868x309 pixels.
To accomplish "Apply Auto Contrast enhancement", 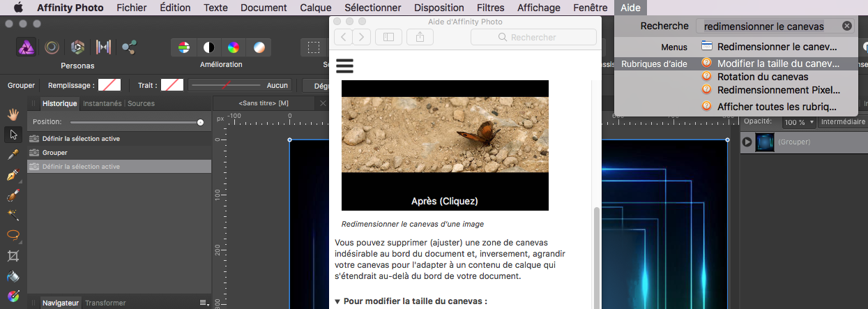I will pos(208,48).
